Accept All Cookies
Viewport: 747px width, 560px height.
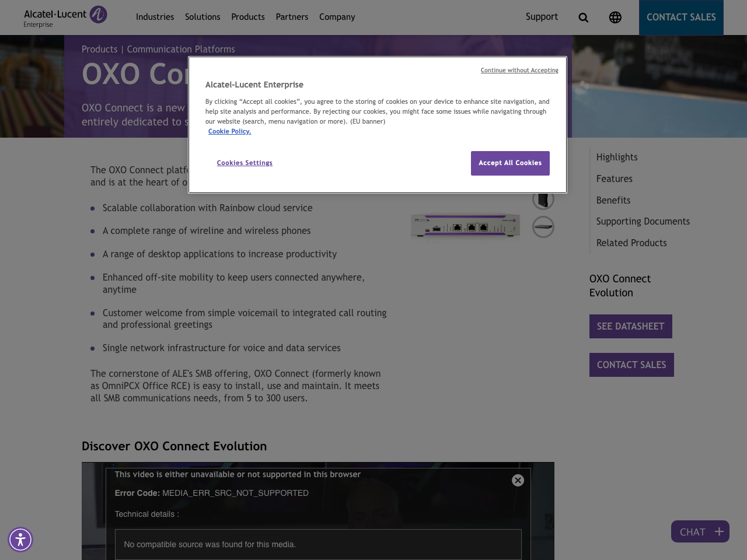(x=510, y=163)
